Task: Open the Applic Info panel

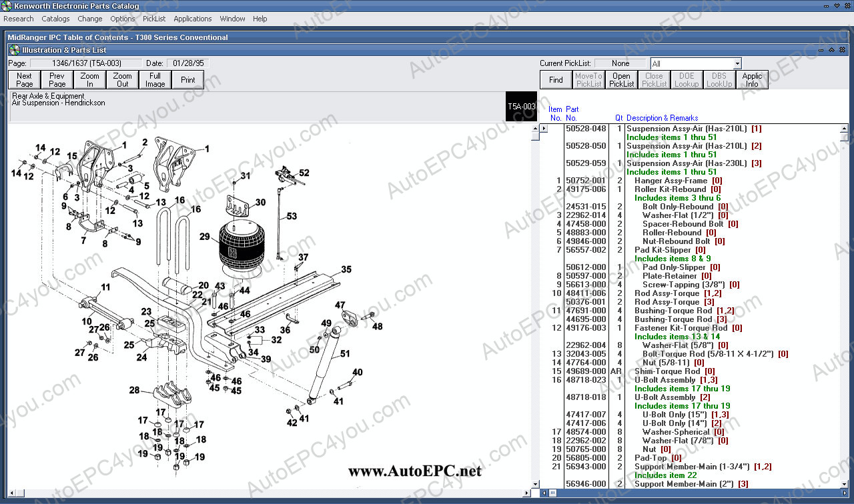Action: point(752,80)
